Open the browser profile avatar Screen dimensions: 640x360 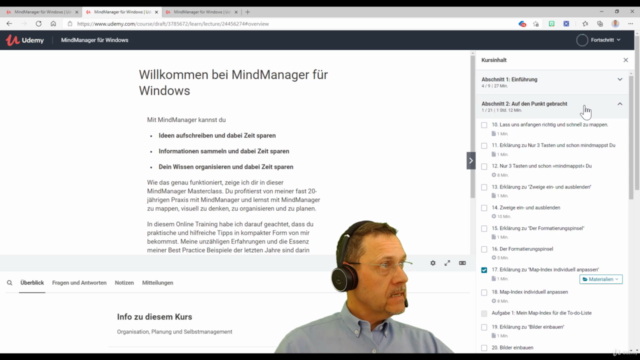pyautogui.click(x=615, y=24)
